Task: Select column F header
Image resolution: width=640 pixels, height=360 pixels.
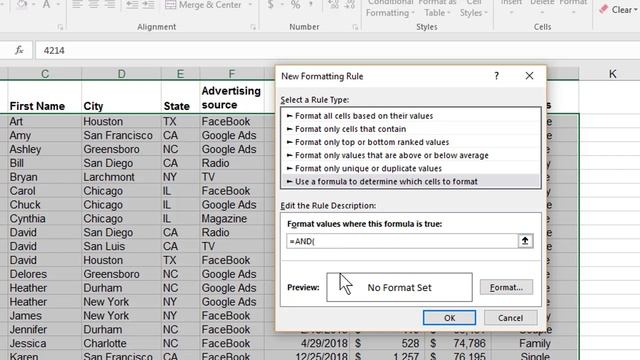Action: point(232,74)
